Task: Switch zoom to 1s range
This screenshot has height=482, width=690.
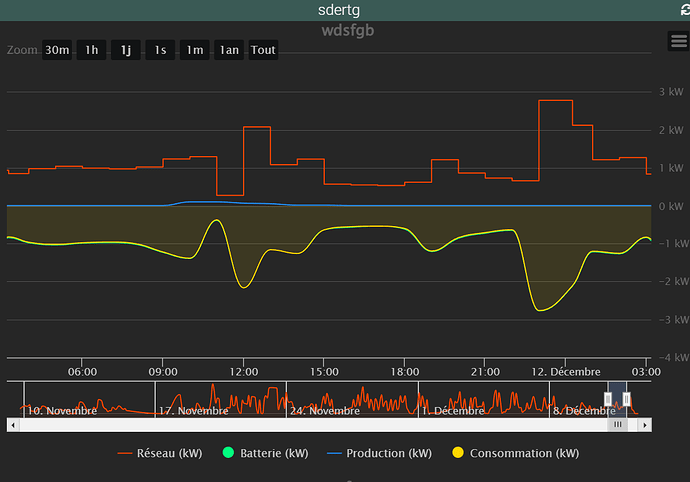Action: coord(160,50)
